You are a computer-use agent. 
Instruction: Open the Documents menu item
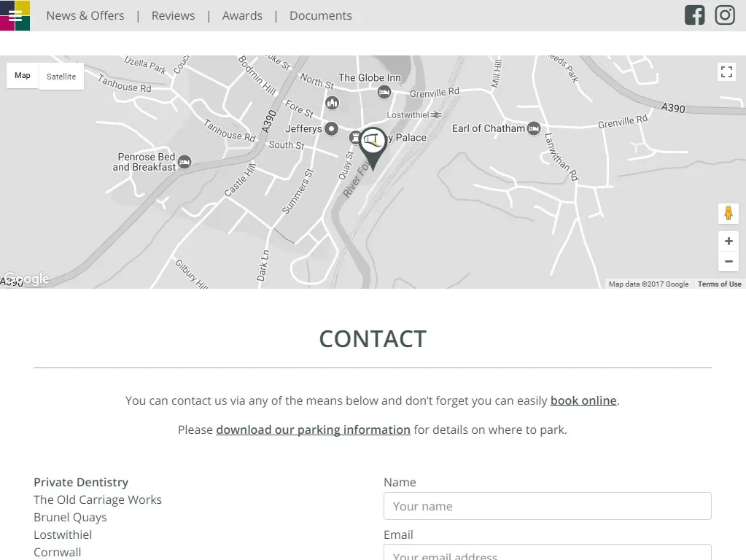coord(320,15)
